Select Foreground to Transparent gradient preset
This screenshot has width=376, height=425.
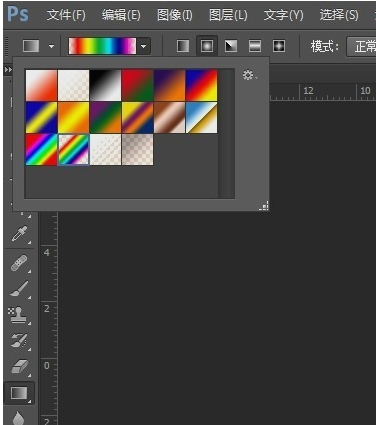click(73, 85)
